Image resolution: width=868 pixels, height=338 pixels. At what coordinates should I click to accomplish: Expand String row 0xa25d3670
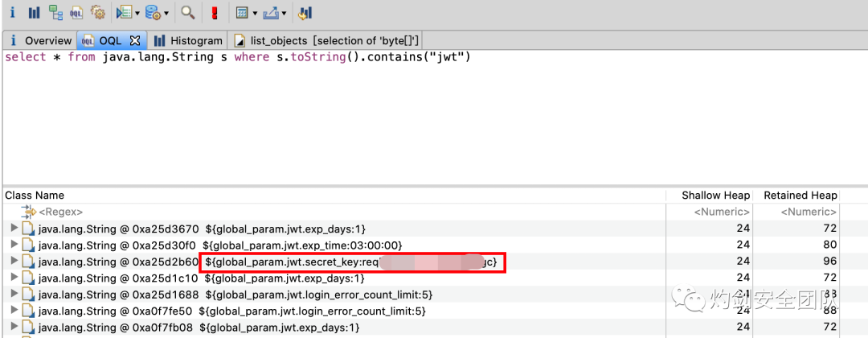click(x=14, y=229)
